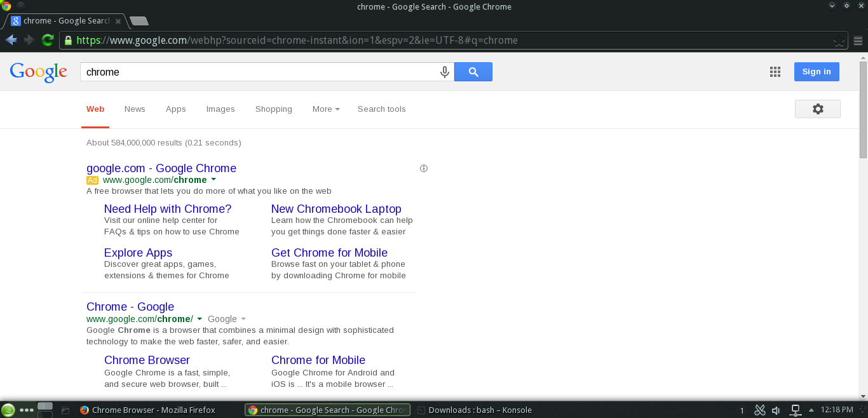Open the file manager icon in panel
Viewport: 868px width, 418px height.
65,410
